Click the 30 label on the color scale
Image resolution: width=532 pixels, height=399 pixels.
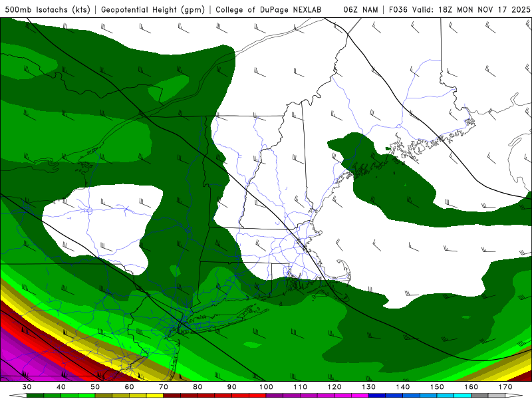[x=27, y=387]
